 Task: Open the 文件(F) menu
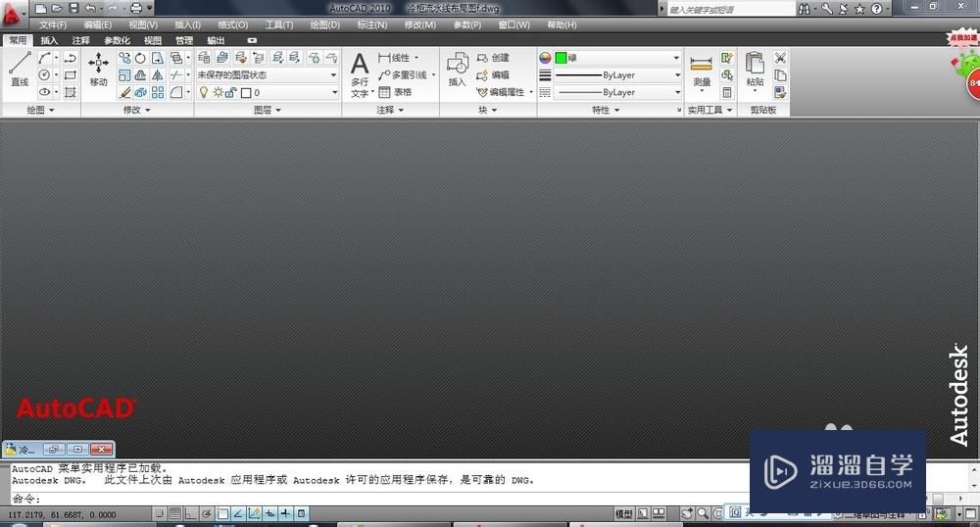(x=53, y=24)
